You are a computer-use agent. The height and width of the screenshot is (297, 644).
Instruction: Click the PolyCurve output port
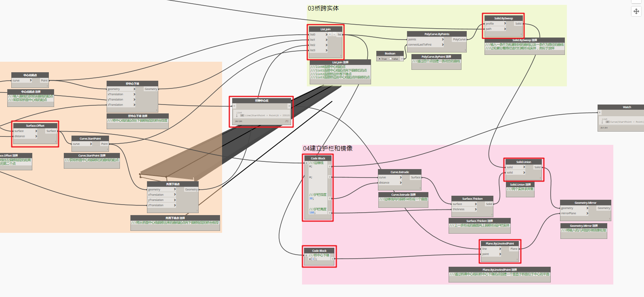coord(459,40)
